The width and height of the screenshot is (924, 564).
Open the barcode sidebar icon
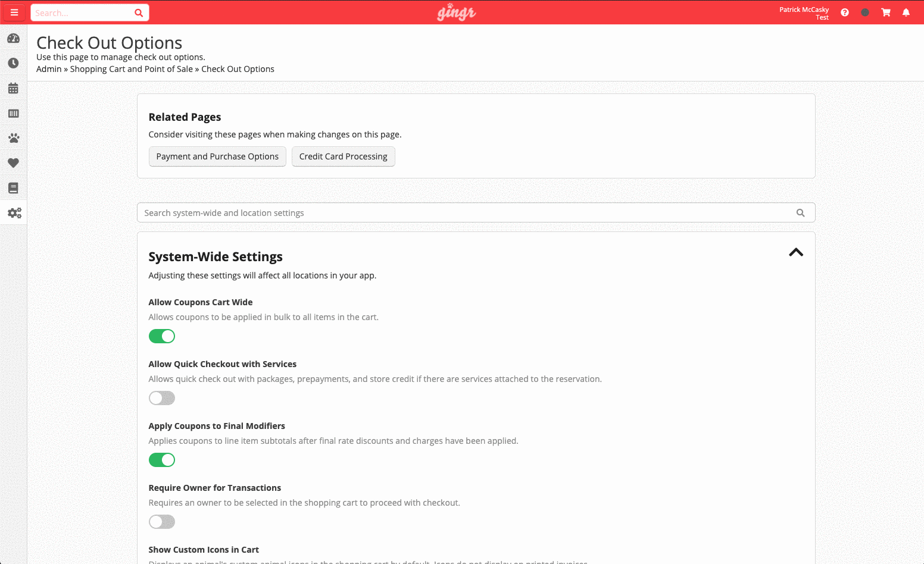[14, 113]
